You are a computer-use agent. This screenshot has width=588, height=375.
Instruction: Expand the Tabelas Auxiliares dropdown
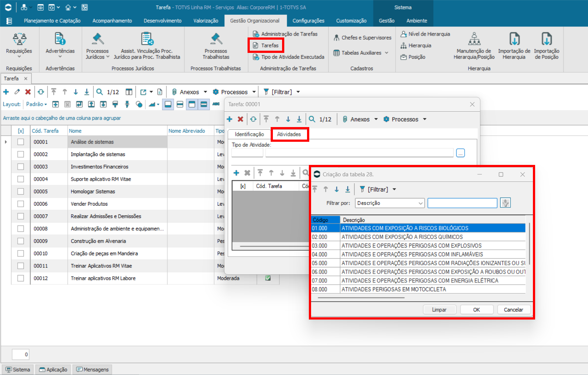(387, 53)
